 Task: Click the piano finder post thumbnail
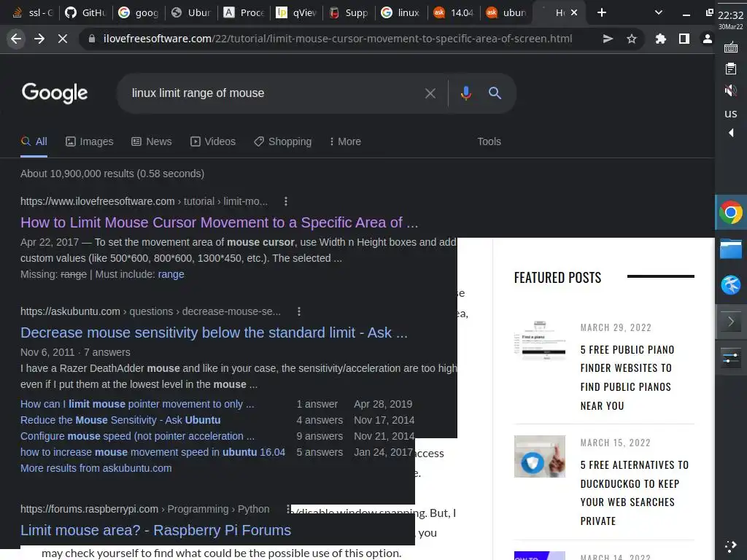540,341
